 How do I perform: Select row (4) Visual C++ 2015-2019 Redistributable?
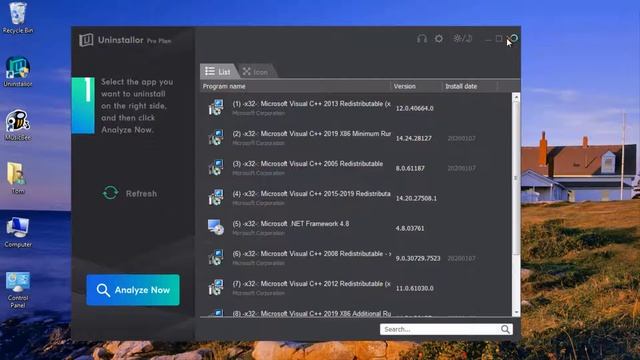pyautogui.click(x=356, y=198)
